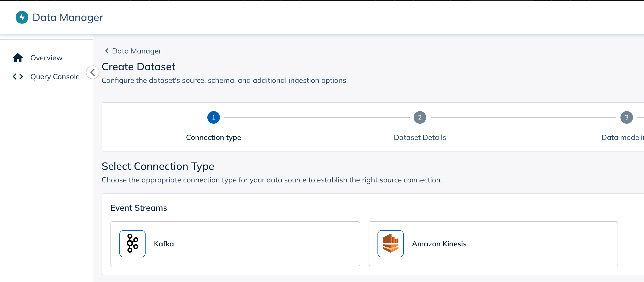Click the Amazon Kinesis service icon
Viewport: 644px width, 282px height.
click(390, 243)
